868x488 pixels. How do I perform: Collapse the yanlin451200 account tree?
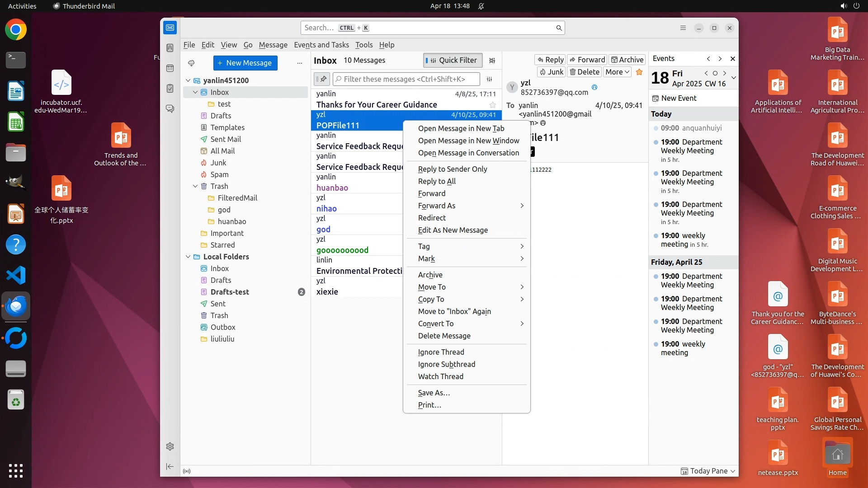point(188,80)
